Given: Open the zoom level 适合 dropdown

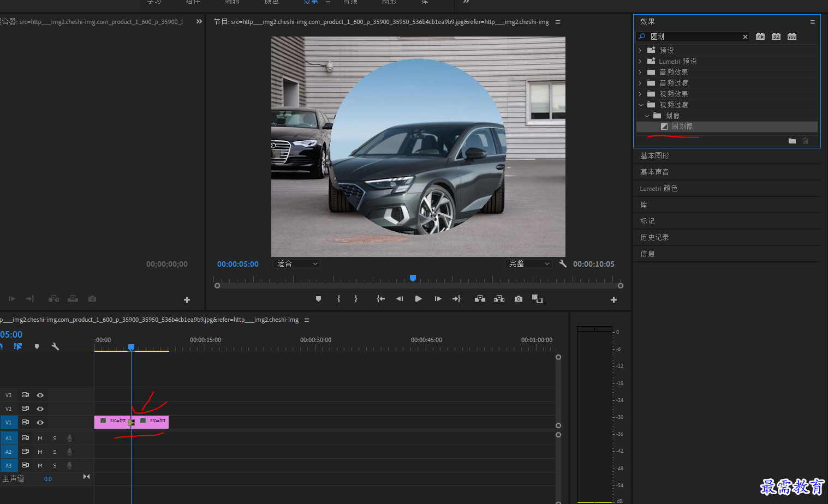Looking at the screenshot, I should pyautogui.click(x=296, y=263).
